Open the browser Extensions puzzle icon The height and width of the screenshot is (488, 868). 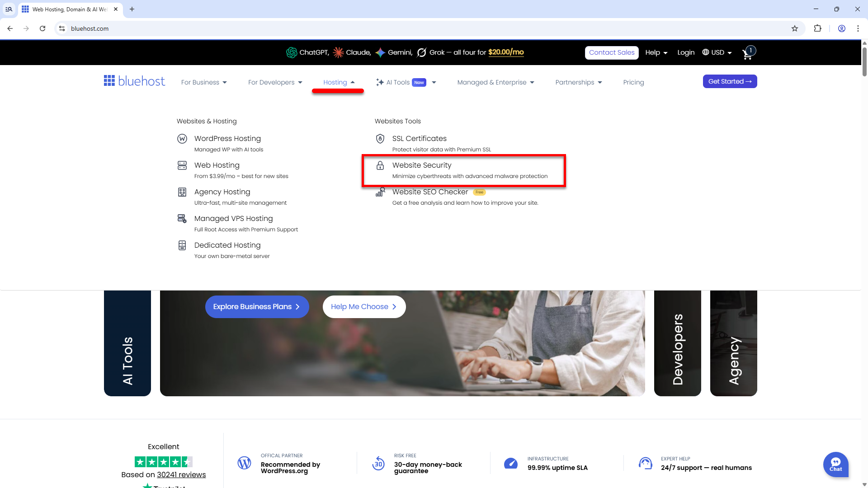817,28
